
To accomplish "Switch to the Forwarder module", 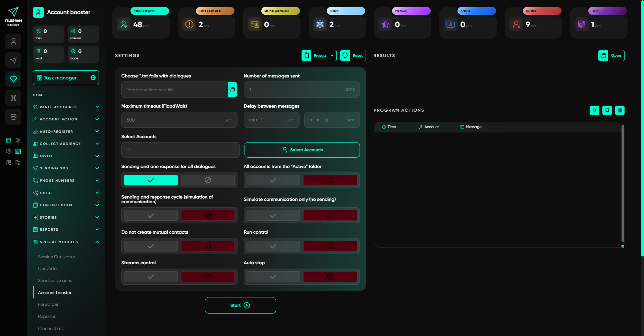I will (x=48, y=304).
